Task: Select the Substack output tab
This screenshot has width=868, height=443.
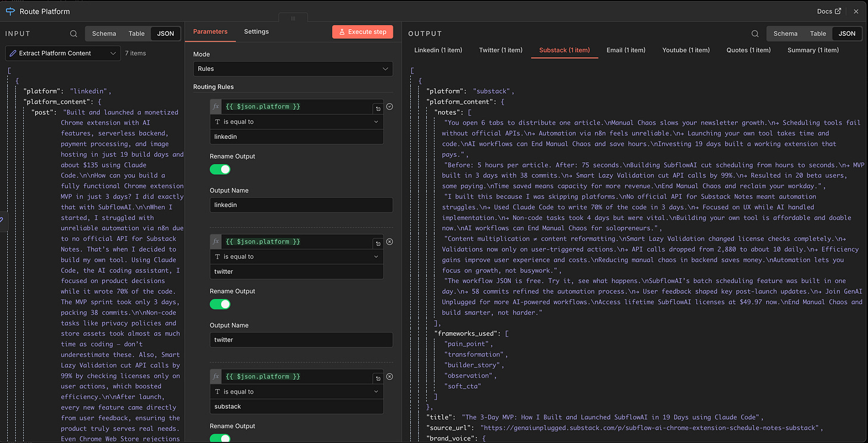Action: [x=564, y=50]
